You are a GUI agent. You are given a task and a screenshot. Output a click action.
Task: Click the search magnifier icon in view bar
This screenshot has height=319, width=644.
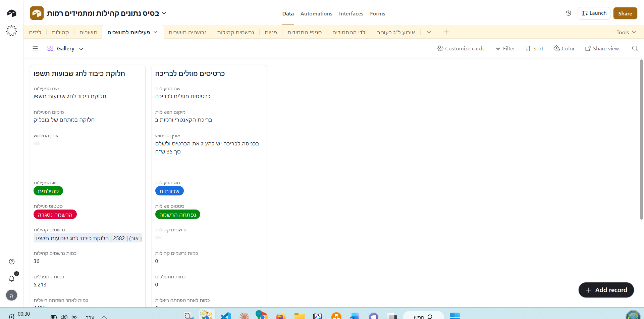(635, 48)
